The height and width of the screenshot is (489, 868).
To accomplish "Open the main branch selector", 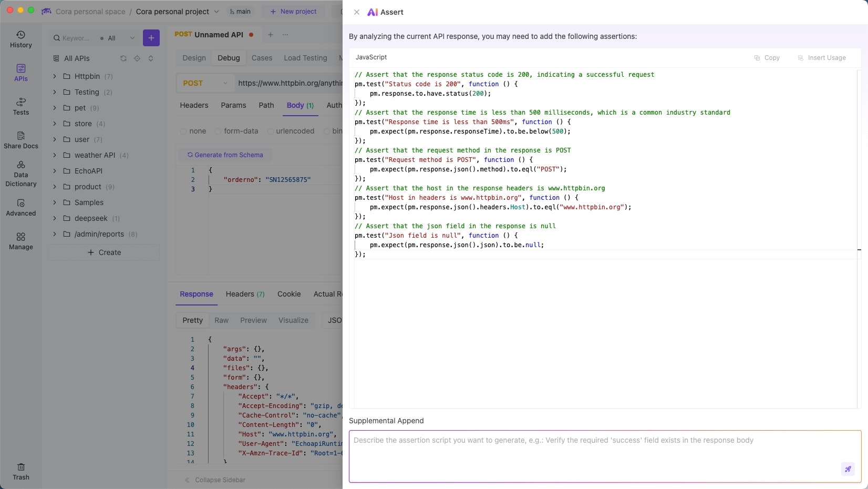I will (x=240, y=12).
